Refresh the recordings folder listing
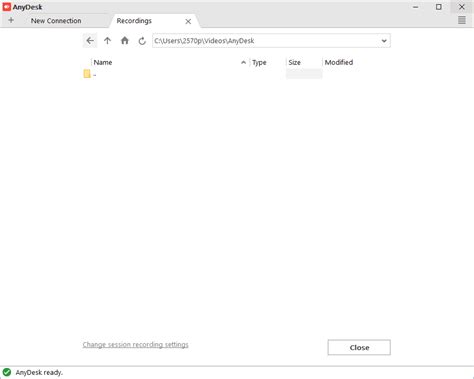This screenshot has height=379, width=474. click(x=142, y=41)
